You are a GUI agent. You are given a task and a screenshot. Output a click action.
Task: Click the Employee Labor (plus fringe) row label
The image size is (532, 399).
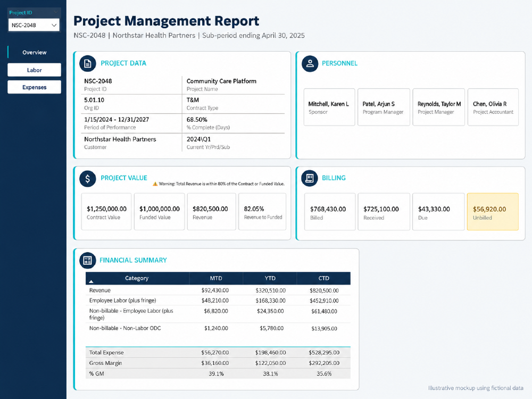click(122, 301)
